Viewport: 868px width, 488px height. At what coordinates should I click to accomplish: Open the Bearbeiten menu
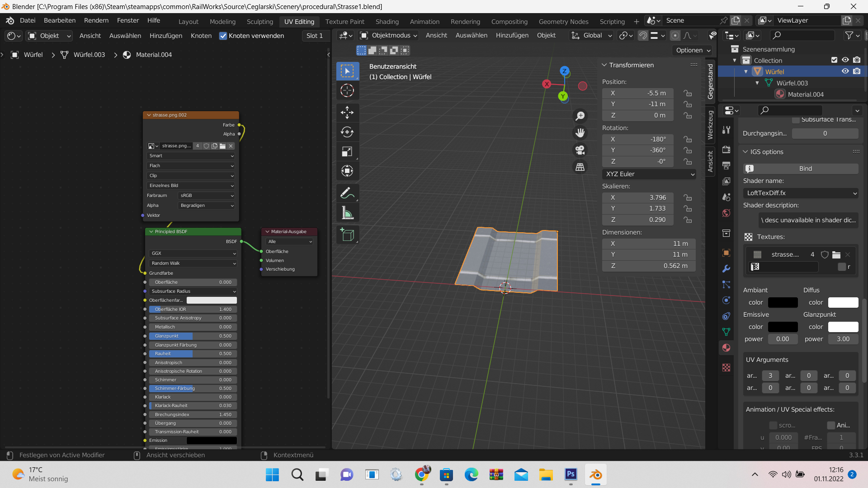(x=60, y=20)
